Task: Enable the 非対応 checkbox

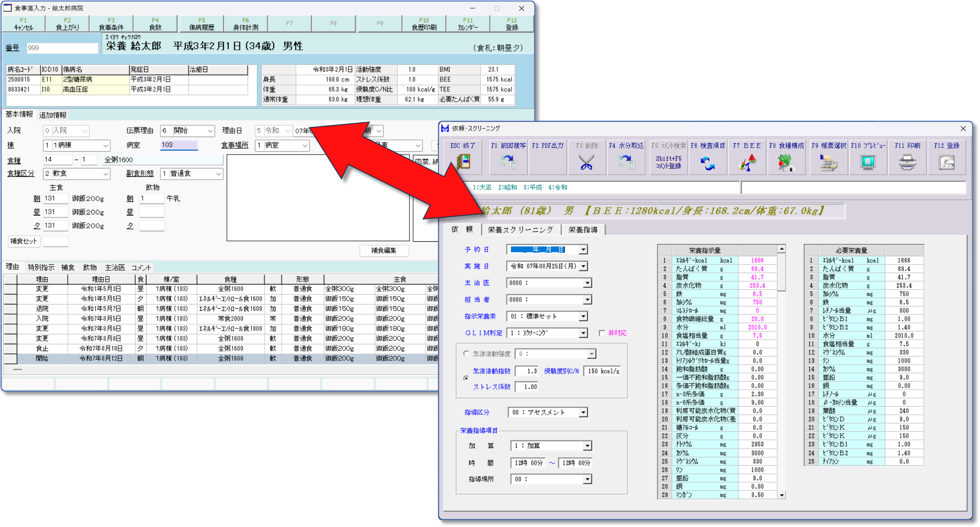Action: [602, 333]
